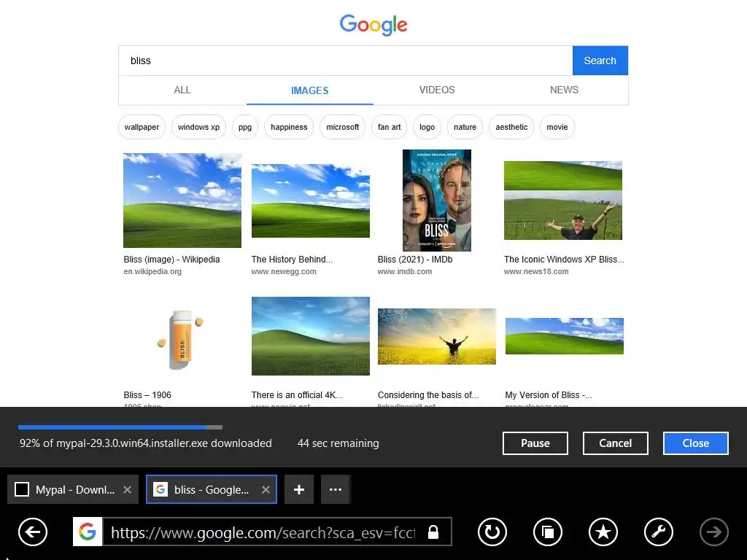This screenshot has width=747, height=560.
Task: Click the www.news18.com source text
Action: (536, 271)
